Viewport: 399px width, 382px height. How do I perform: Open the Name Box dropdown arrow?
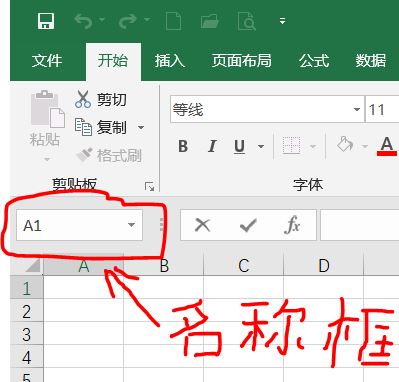click(131, 225)
